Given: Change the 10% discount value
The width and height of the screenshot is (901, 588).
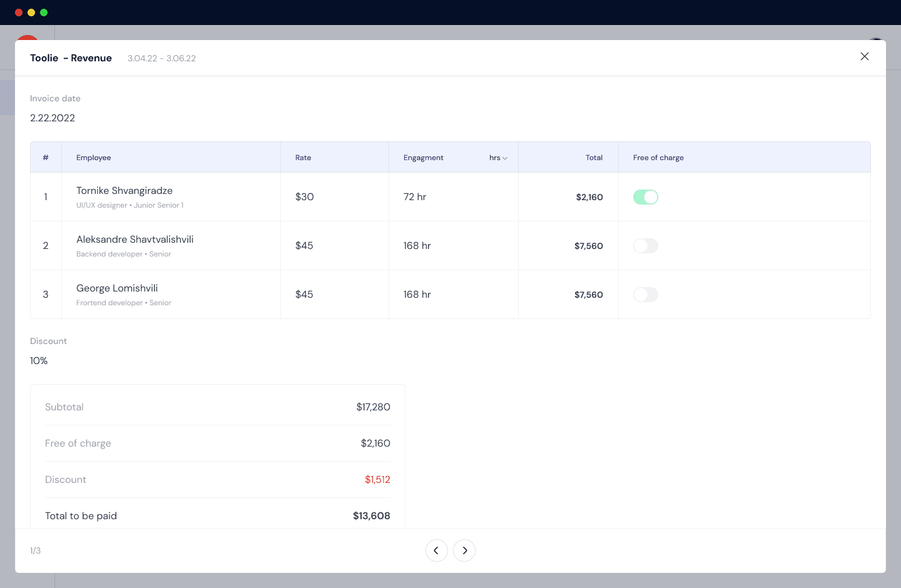Looking at the screenshot, I should [x=39, y=360].
